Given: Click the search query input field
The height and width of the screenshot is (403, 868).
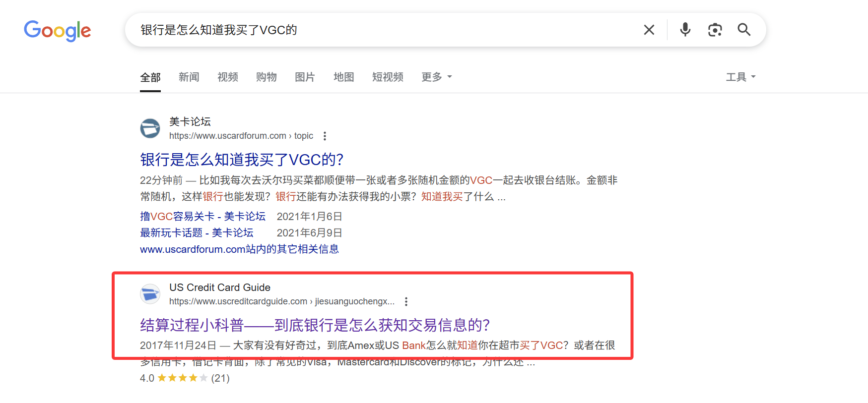Looking at the screenshot, I should [x=387, y=30].
